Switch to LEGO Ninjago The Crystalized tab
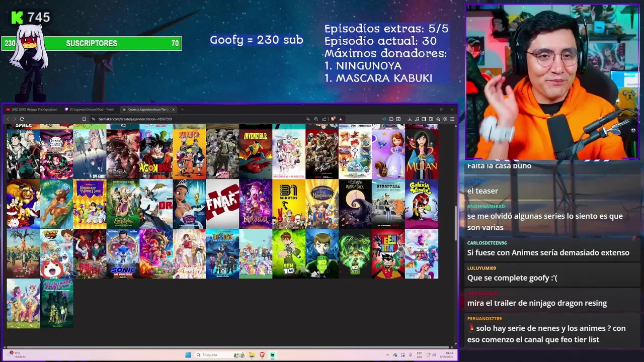644x362 pixels. click(31, 110)
